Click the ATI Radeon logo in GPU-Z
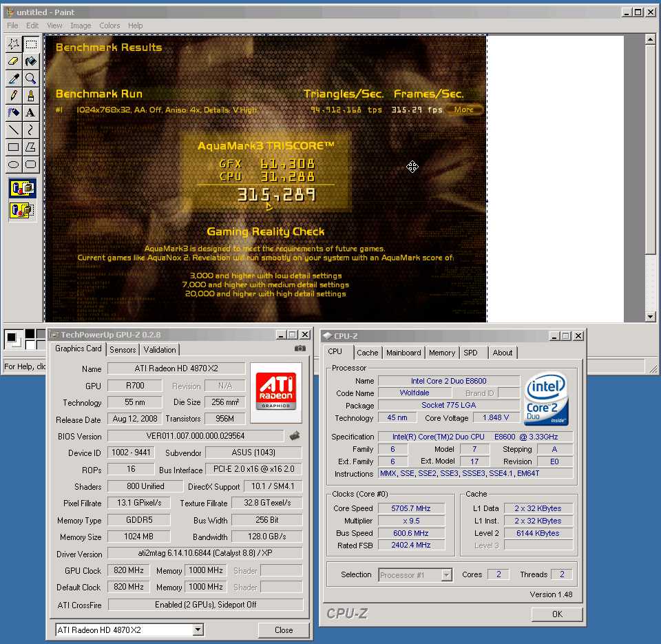The width and height of the screenshot is (661, 644). (x=275, y=393)
